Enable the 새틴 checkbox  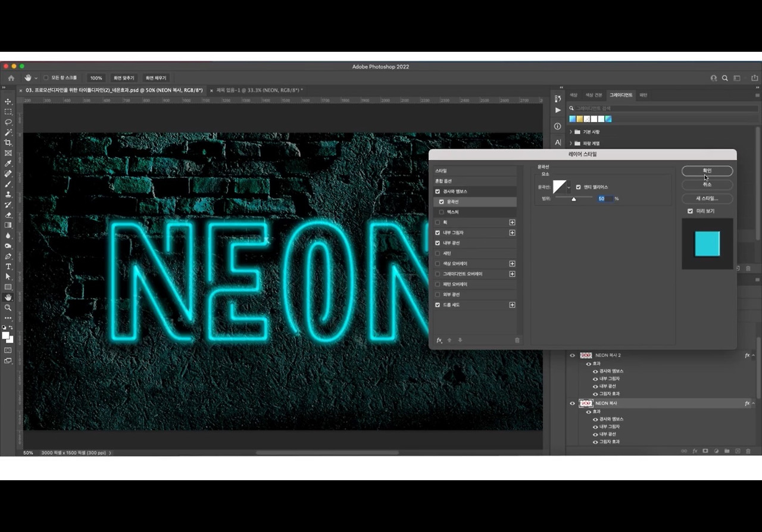pos(438,254)
